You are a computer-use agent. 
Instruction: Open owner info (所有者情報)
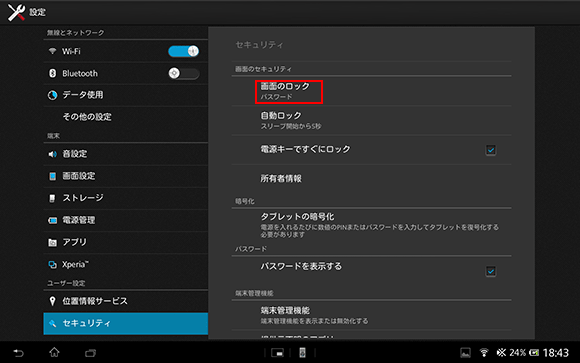tap(371, 179)
